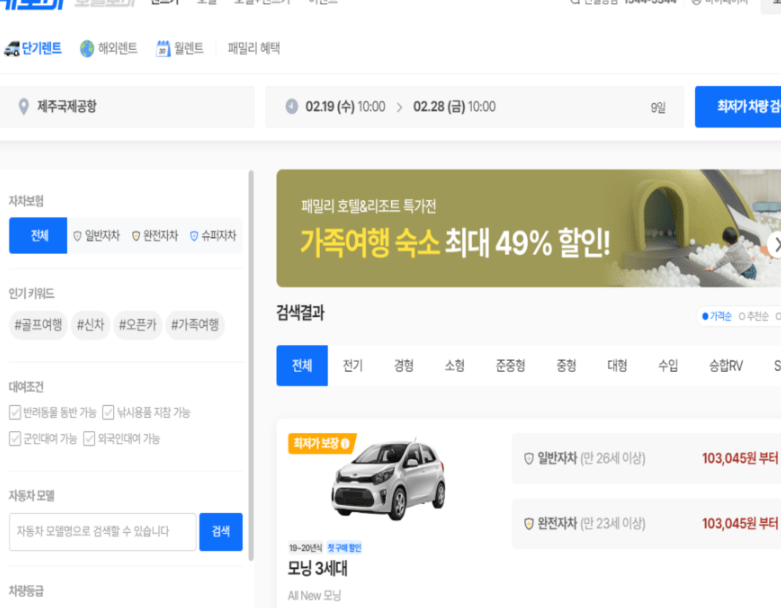781x608 pixels.
Task: Toggle 반려동물 동반 가능 checkbox
Action: [x=15, y=412]
